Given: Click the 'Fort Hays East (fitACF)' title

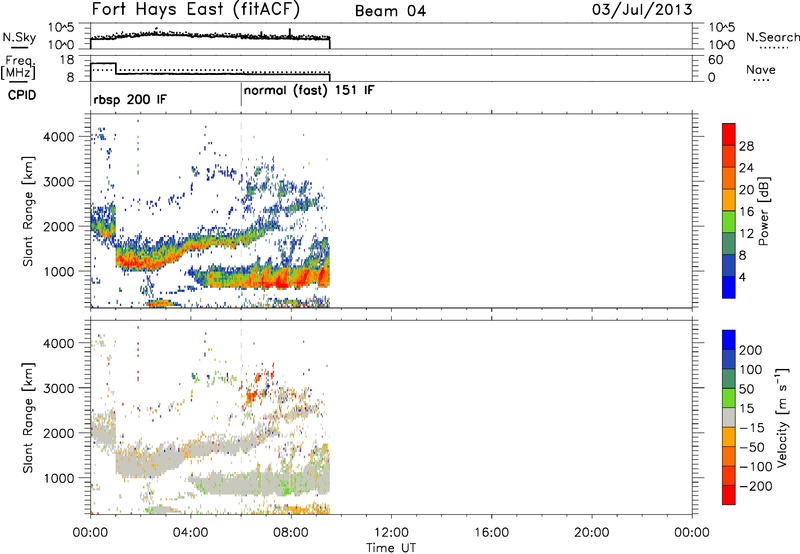Looking at the screenshot, I should click(195, 9).
